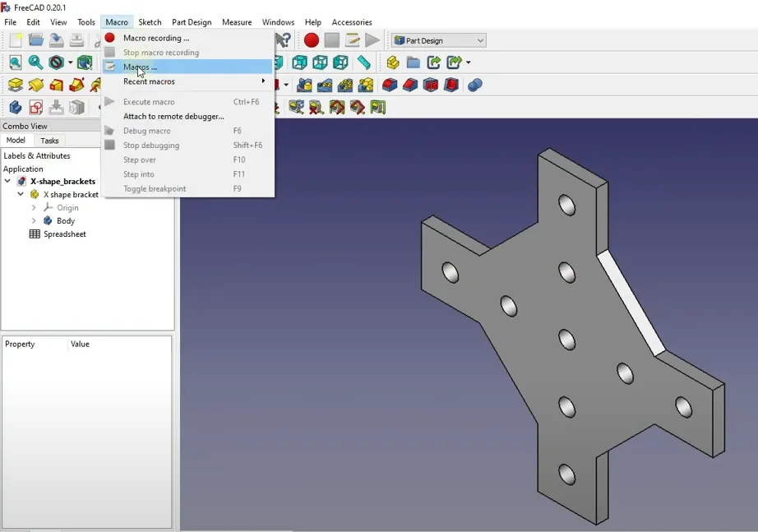Expand the Body tree node
Screen dimensions: 758x532
pos(34,221)
